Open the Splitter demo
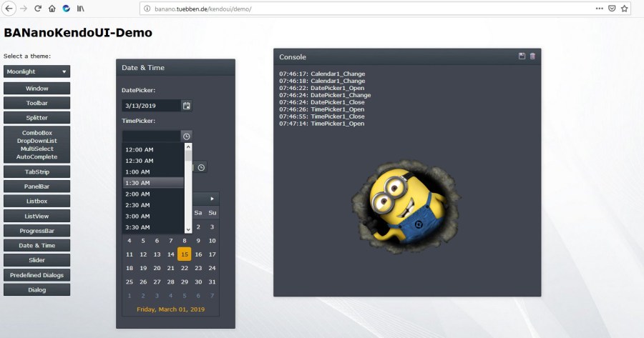The height and width of the screenshot is (338, 644). pyautogui.click(x=36, y=117)
